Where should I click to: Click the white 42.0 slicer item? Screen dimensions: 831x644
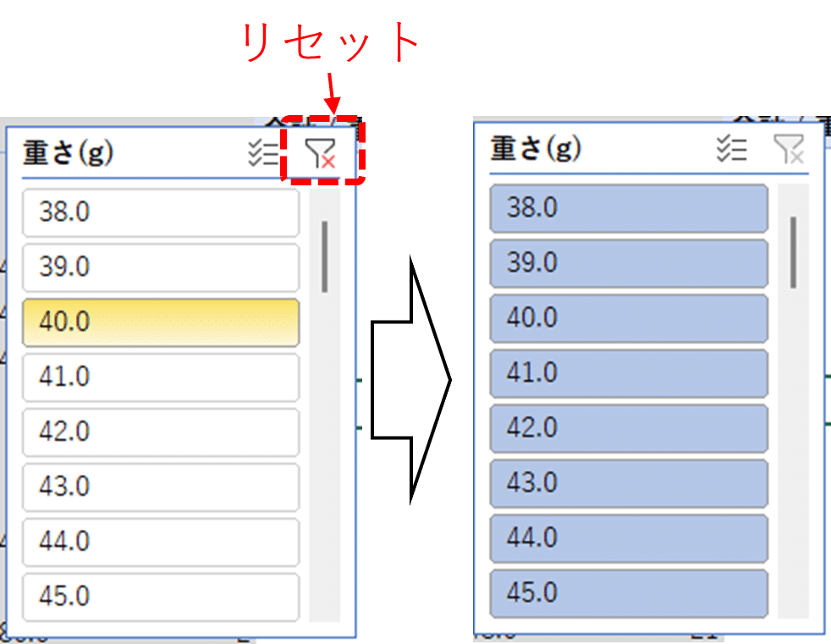[x=161, y=432]
